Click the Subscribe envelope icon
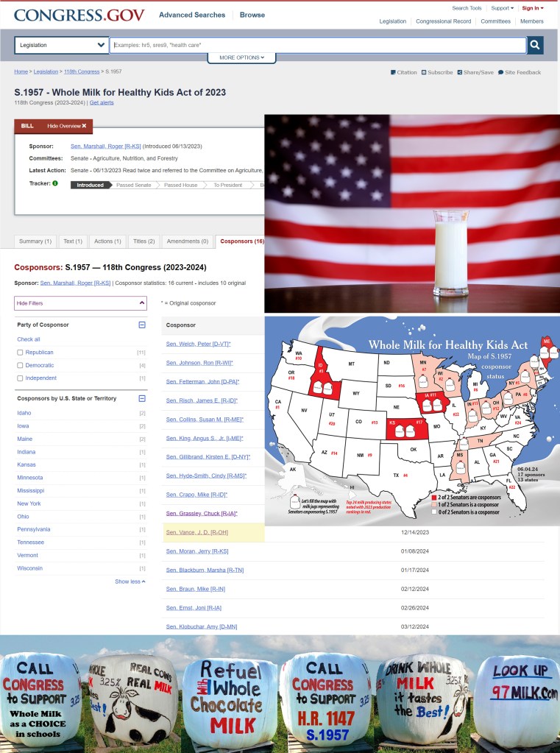 point(424,72)
